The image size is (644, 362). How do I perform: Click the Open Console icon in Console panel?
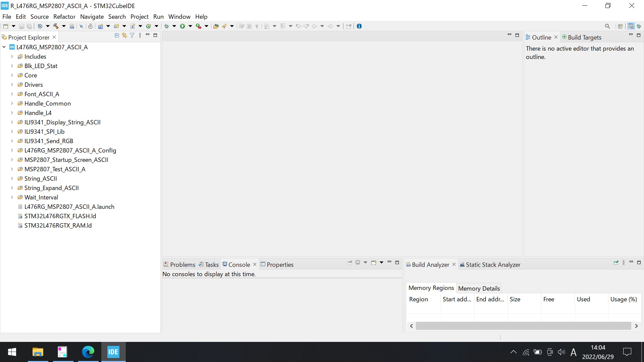[374, 262]
